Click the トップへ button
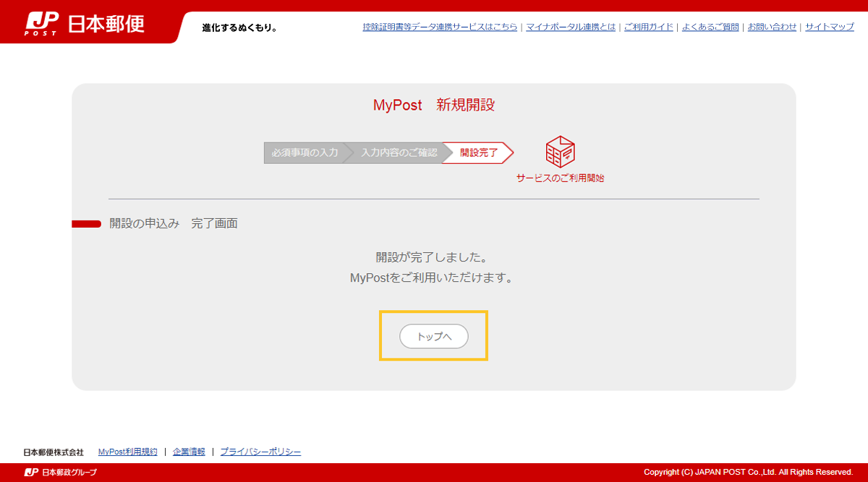The width and height of the screenshot is (868, 482). 434,336
